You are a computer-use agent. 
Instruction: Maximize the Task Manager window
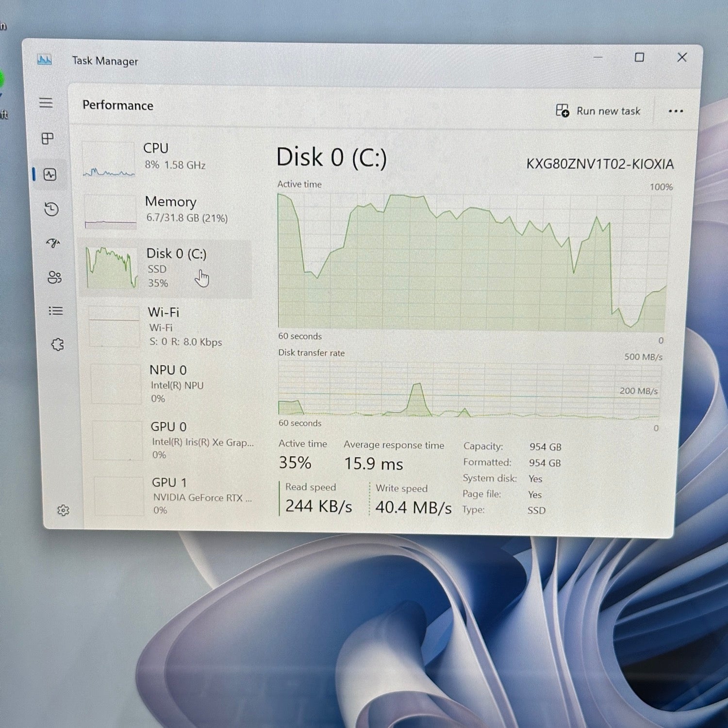[x=639, y=58]
